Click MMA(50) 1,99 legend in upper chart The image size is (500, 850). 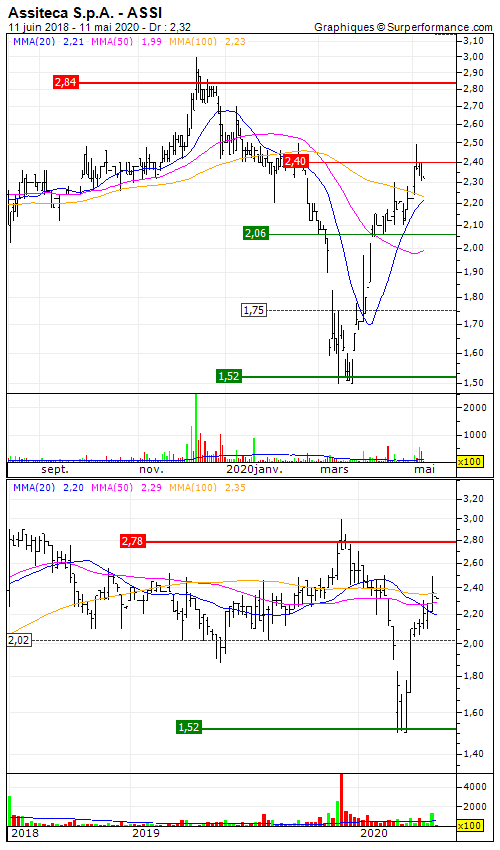click(x=126, y=42)
